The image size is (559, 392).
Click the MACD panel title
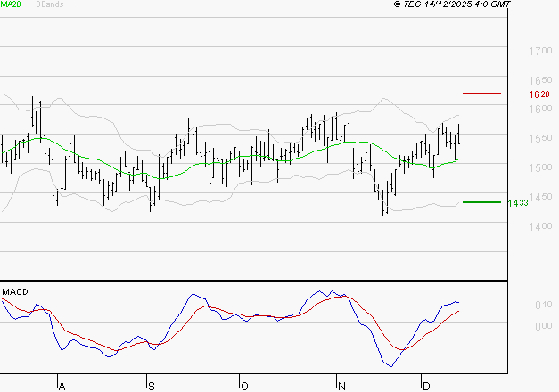pyautogui.click(x=15, y=292)
